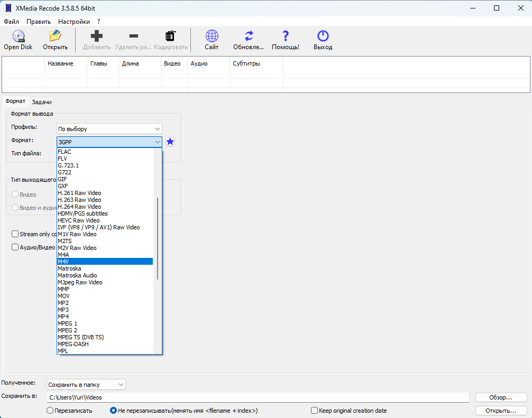This screenshot has width=532, height=418.
Task: Click the Выход power icon
Action: tap(323, 36)
